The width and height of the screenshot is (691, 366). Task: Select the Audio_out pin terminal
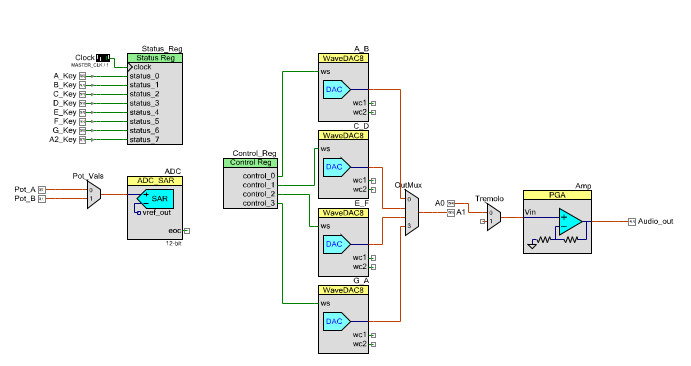632,222
